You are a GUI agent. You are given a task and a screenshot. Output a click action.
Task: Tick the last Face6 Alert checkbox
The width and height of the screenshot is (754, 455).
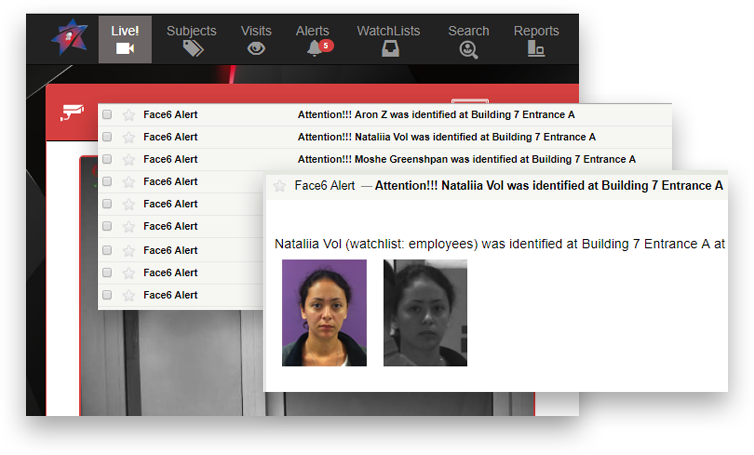107,295
